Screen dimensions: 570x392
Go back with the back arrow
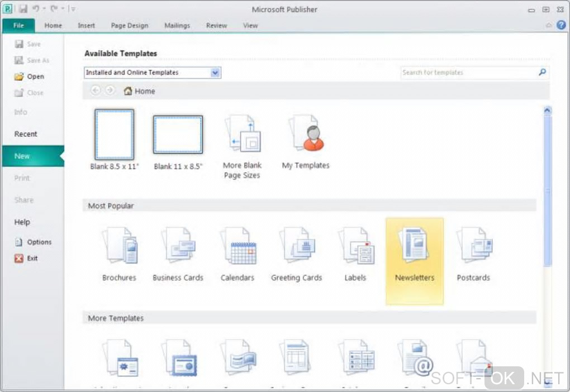[96, 90]
